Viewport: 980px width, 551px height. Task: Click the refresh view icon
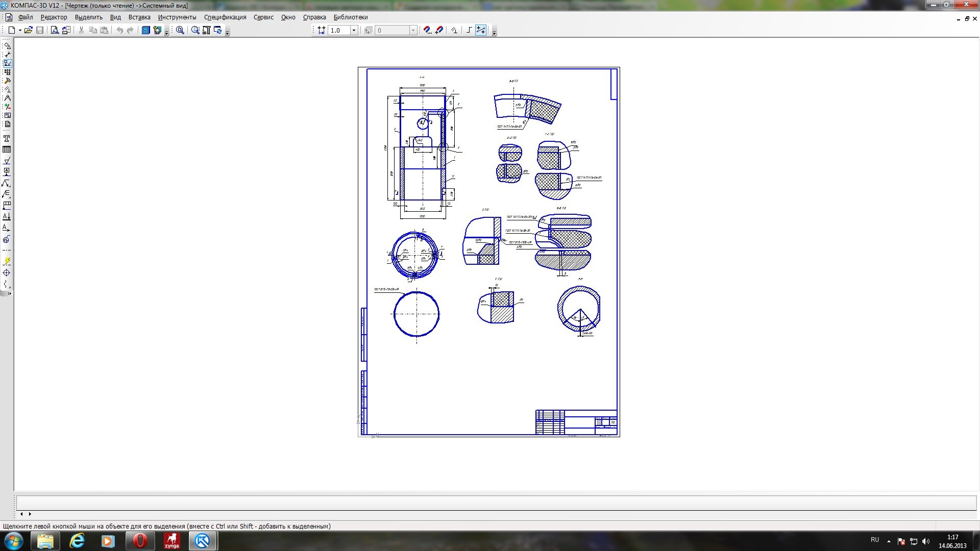pos(218,31)
